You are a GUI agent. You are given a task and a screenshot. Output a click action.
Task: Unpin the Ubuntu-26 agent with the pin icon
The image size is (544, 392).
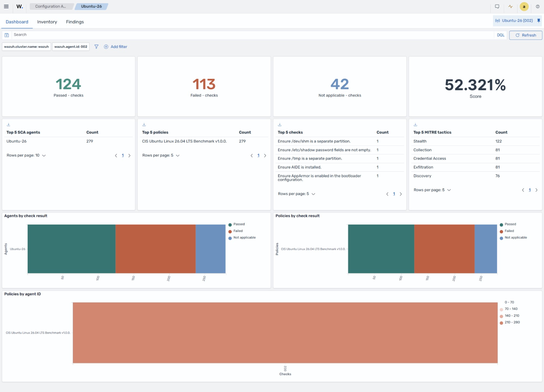coord(539,21)
